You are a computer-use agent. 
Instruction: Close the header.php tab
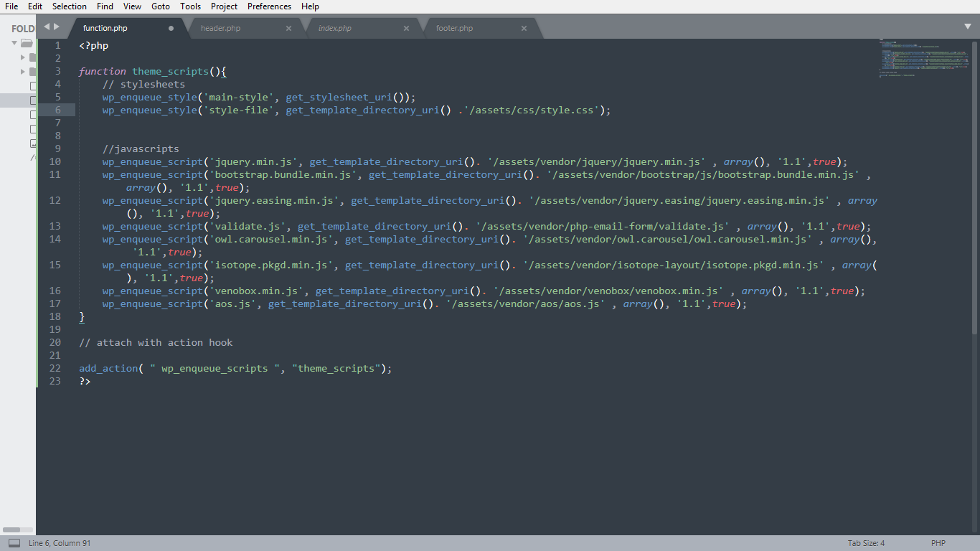tap(288, 28)
